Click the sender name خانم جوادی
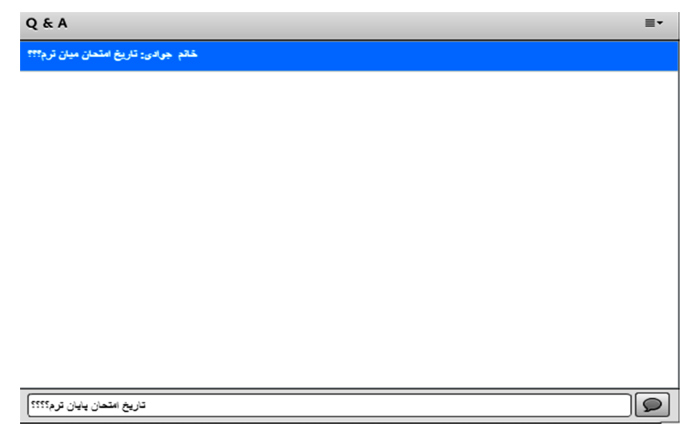This screenshot has width=700, height=435. (170, 54)
